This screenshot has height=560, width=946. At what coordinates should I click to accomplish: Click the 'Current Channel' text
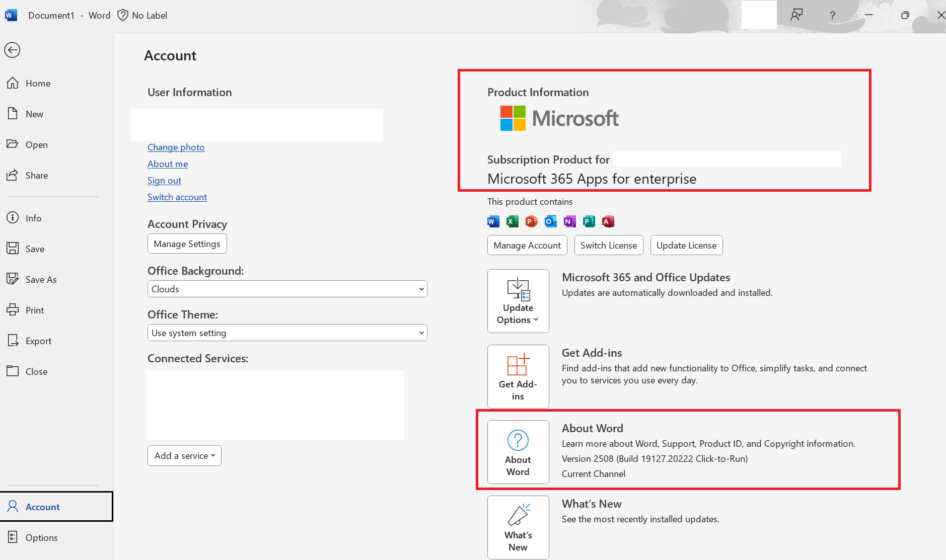pos(594,473)
